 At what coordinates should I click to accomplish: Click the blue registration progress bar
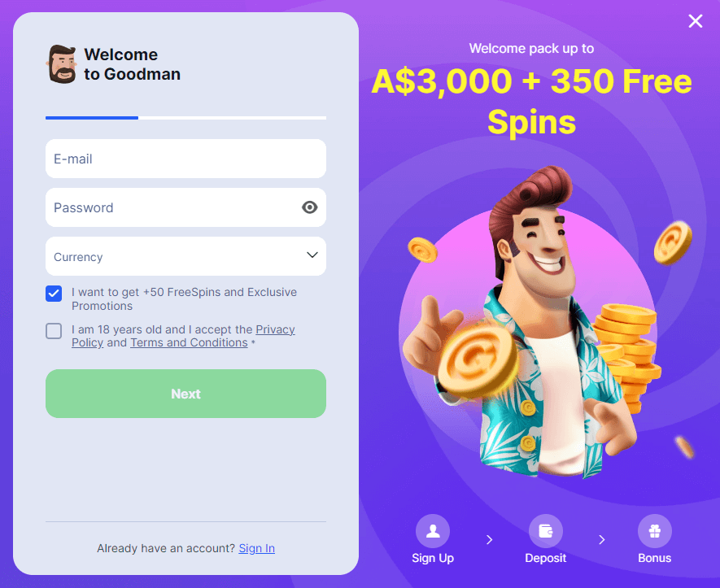click(x=92, y=118)
